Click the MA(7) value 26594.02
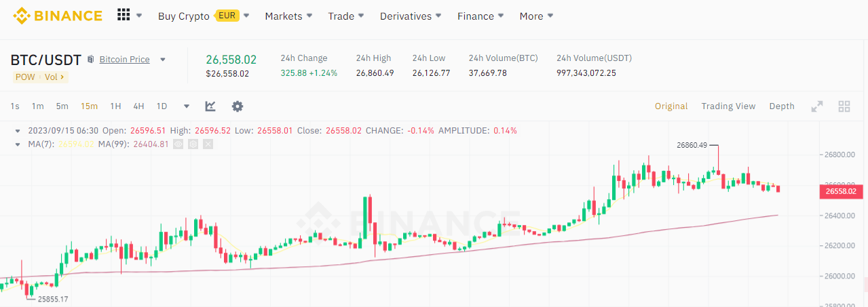The image size is (868, 307). click(76, 144)
